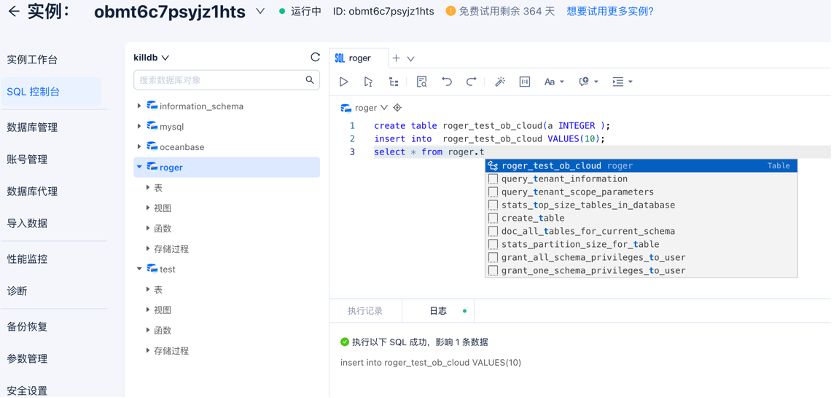Open 安全设置 in the sidebar
This screenshot has width=832, height=398.
(x=27, y=391)
